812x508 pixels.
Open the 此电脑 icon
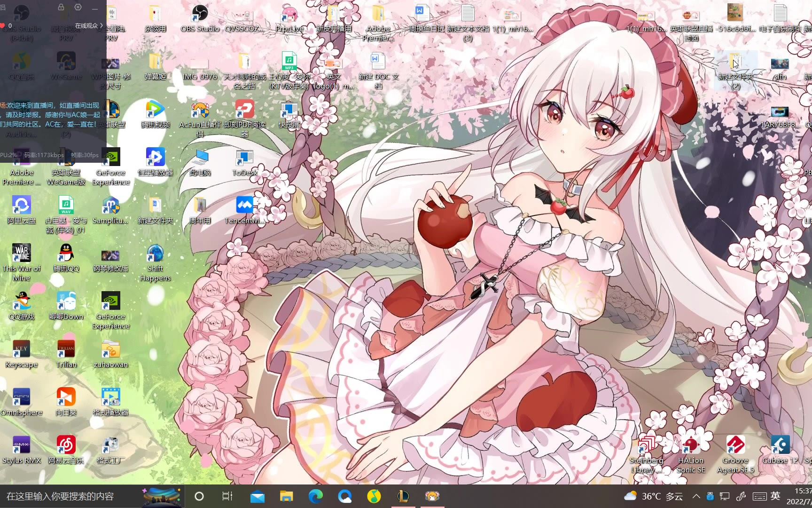click(200, 163)
